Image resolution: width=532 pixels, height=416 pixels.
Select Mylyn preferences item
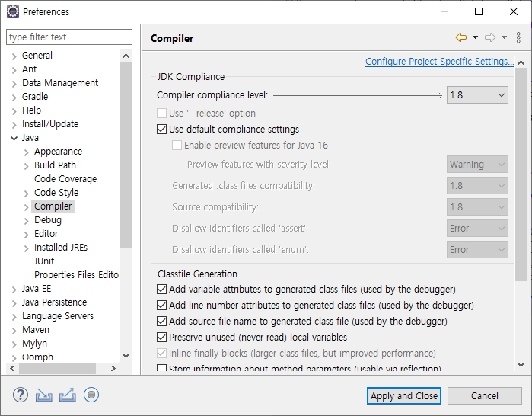click(x=34, y=344)
